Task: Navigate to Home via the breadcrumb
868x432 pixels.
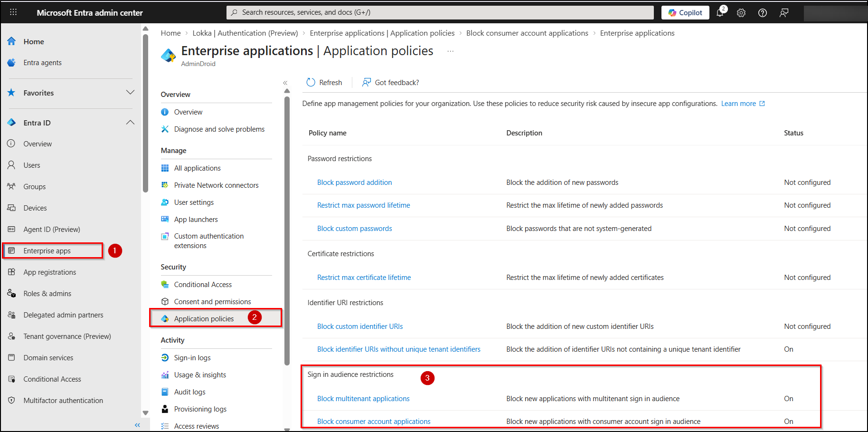Action: pos(170,33)
